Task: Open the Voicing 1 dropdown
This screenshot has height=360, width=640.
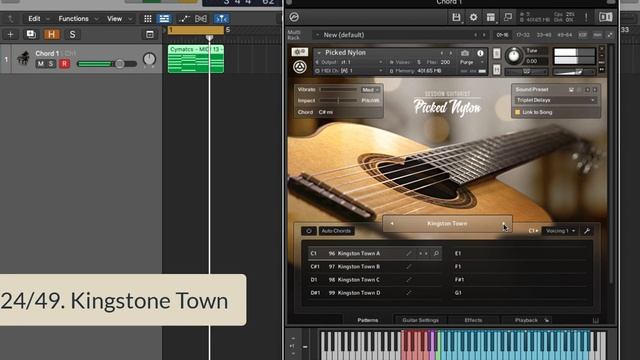Action: 560,231
